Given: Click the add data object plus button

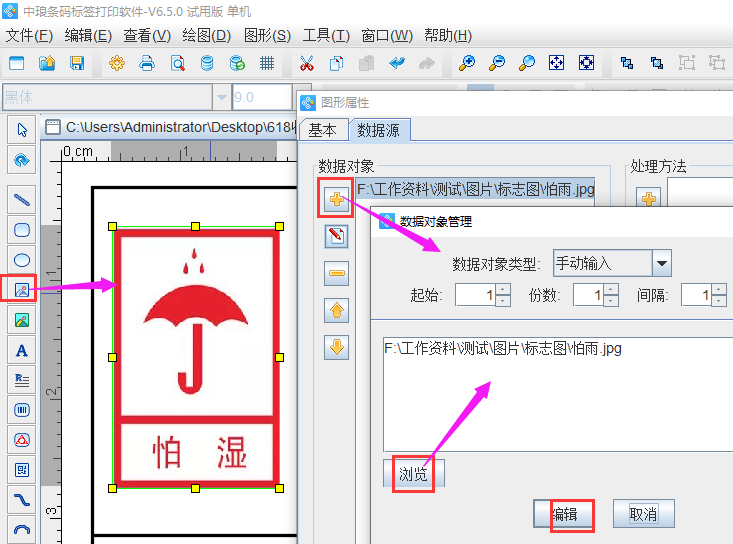Looking at the screenshot, I should pyautogui.click(x=336, y=199).
